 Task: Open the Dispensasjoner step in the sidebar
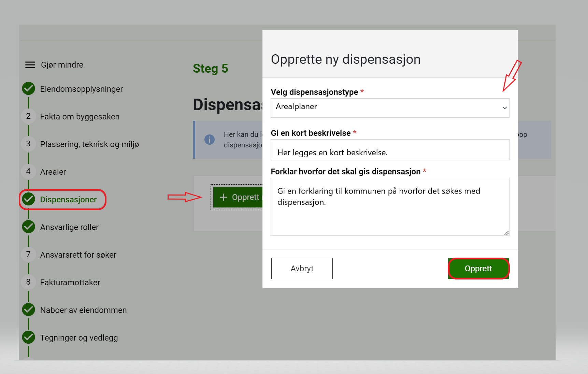point(68,200)
